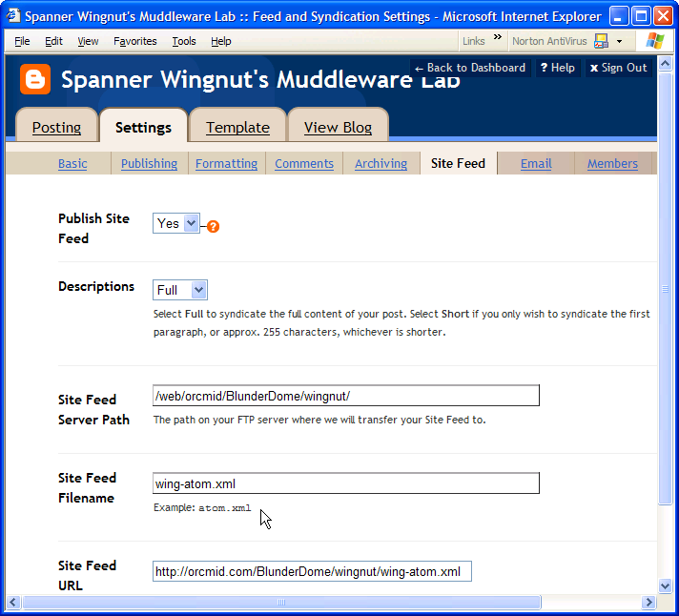This screenshot has width=679, height=616.
Task: Switch to the Posting tab
Action: click(56, 128)
